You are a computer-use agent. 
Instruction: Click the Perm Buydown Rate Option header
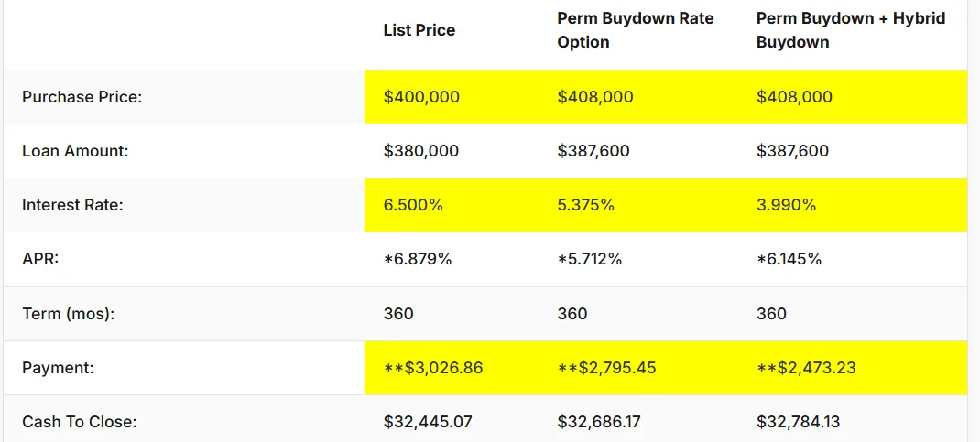click(x=636, y=30)
